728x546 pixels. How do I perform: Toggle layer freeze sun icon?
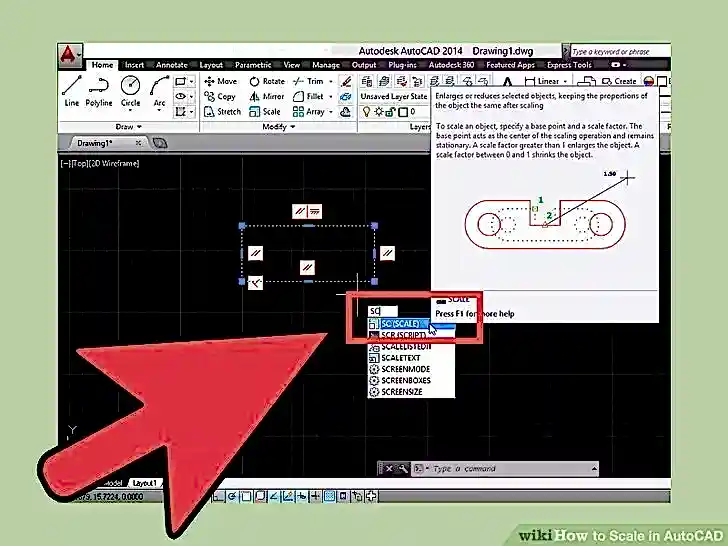coord(379,112)
